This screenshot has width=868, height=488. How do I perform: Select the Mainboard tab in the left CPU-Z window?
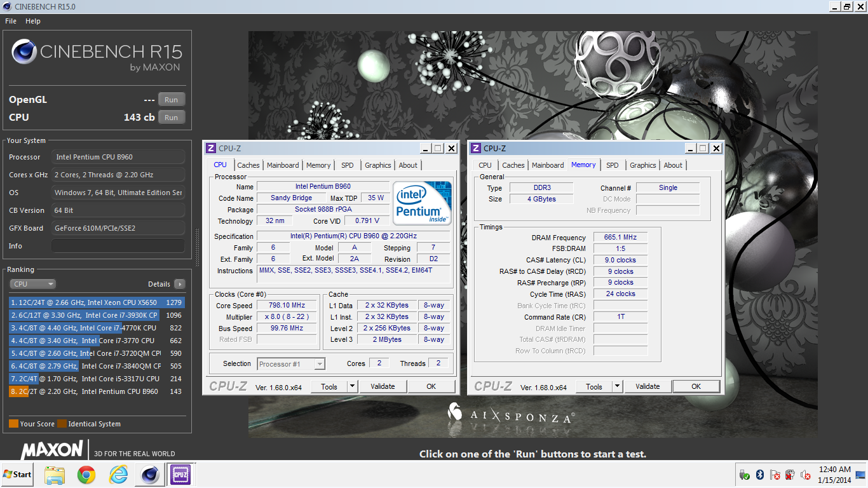coord(283,165)
